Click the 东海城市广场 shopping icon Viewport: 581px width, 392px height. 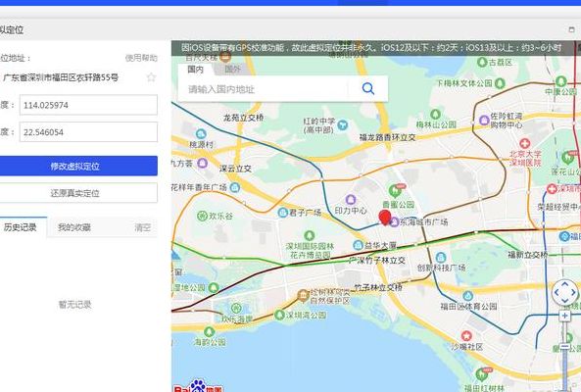[x=395, y=221]
